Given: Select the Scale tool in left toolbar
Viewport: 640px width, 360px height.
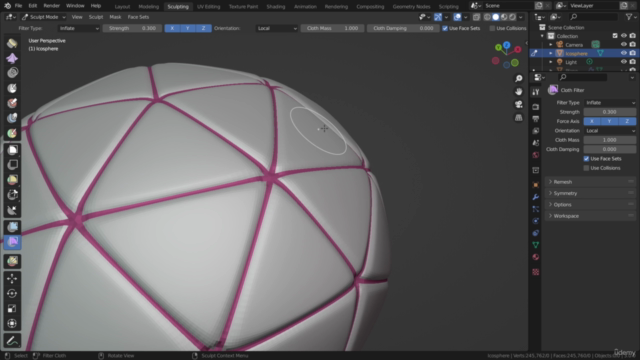Looking at the screenshot, I should point(12,309).
